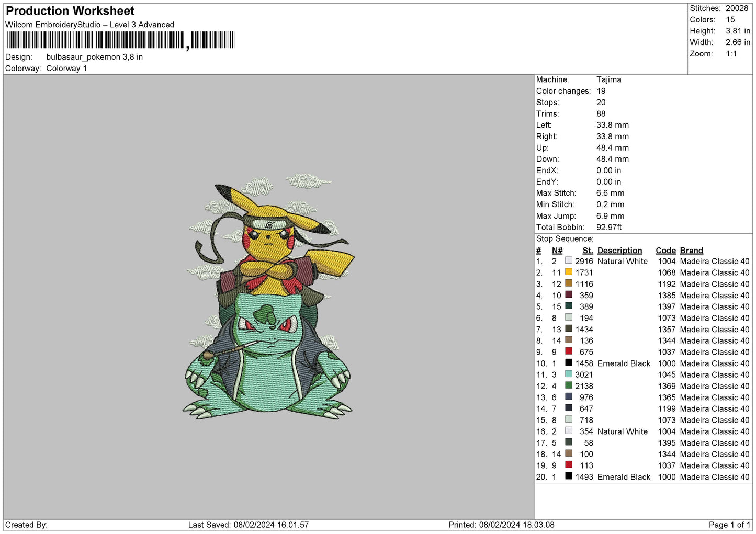Click the Natural White swatch in stop 1
The height and width of the screenshot is (534, 756).
click(569, 260)
